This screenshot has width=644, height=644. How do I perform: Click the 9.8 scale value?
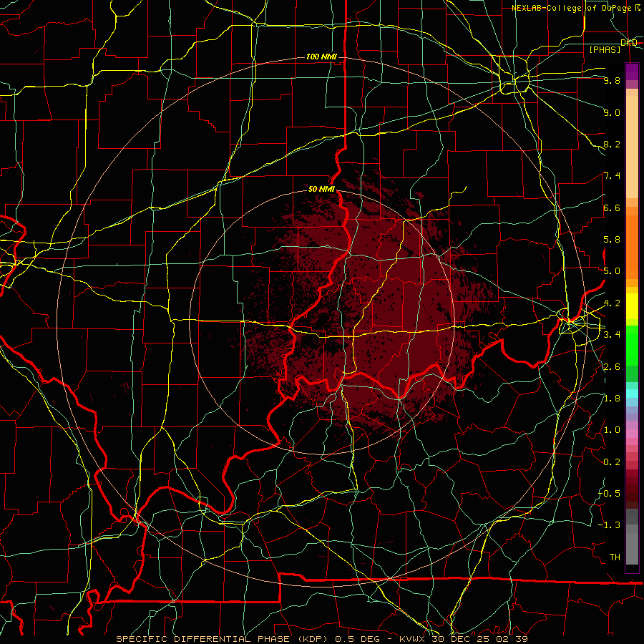(x=612, y=80)
